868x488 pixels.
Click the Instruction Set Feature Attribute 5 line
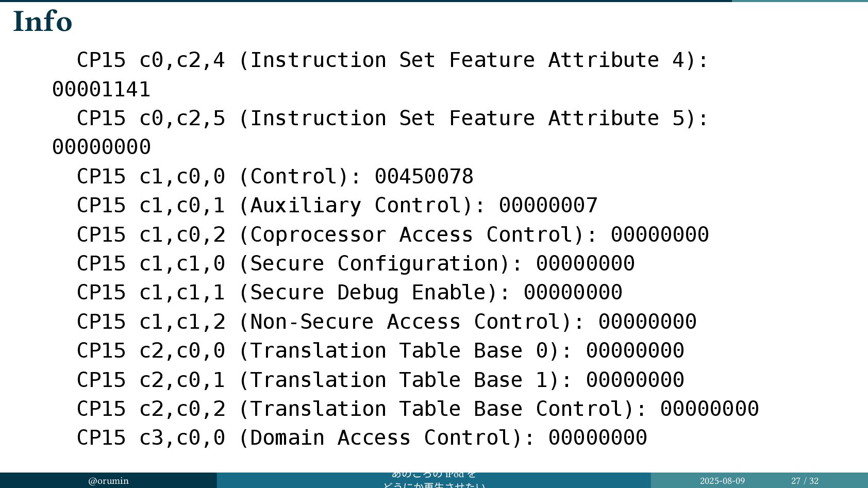(x=393, y=119)
